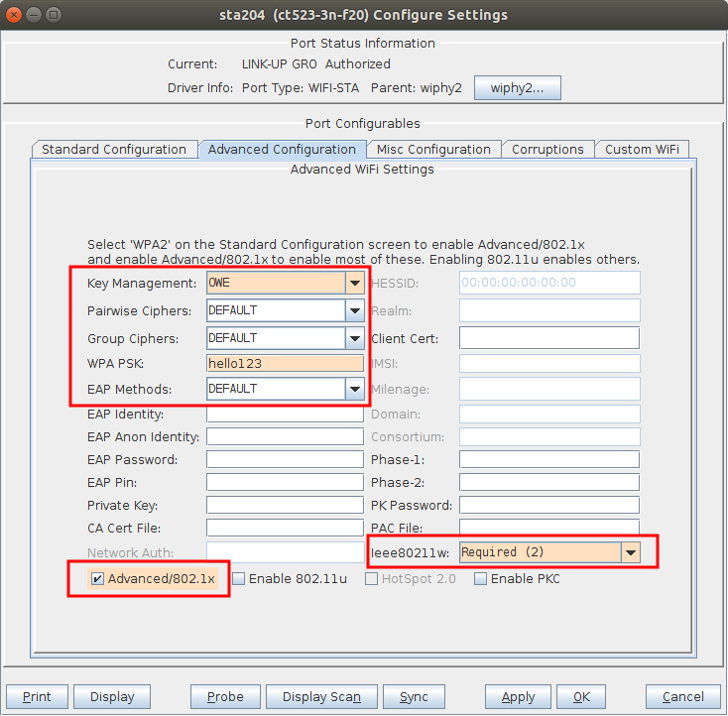The height and width of the screenshot is (716, 728).
Task: Uncheck the Advanced/802.1x checkbox
Action: pyautogui.click(x=97, y=578)
